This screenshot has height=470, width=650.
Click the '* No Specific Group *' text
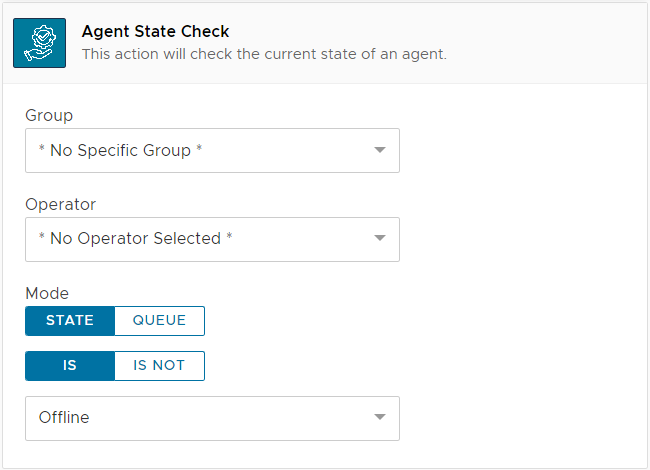tap(120, 151)
